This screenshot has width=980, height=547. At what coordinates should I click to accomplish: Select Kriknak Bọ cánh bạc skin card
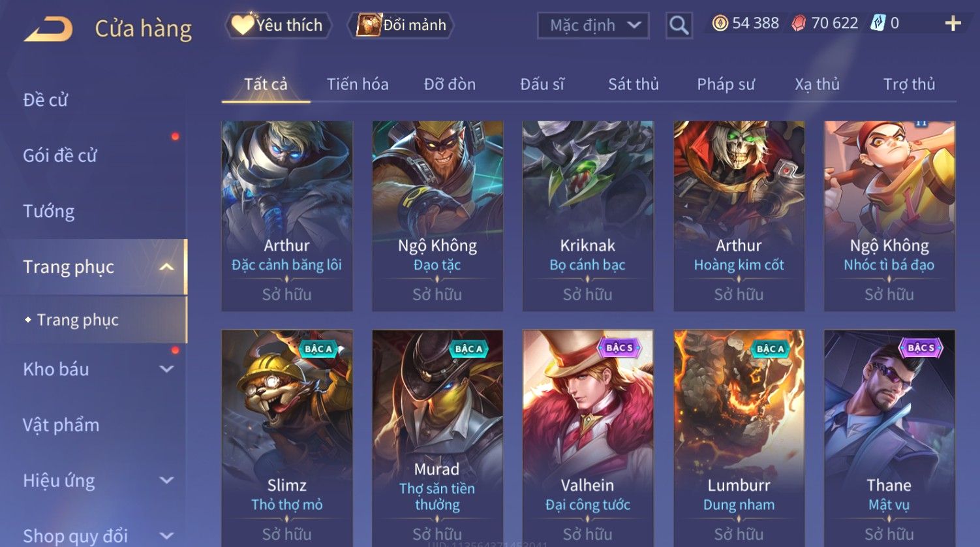pyautogui.click(x=588, y=216)
